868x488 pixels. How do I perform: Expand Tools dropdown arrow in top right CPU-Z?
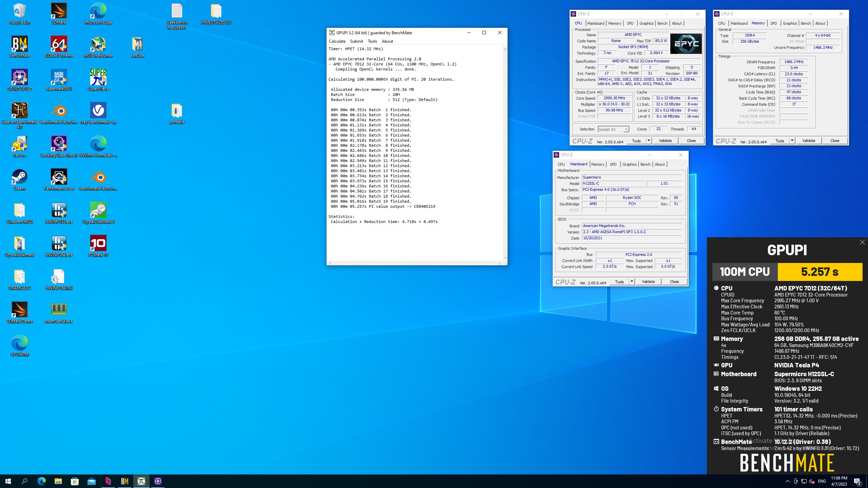click(792, 140)
